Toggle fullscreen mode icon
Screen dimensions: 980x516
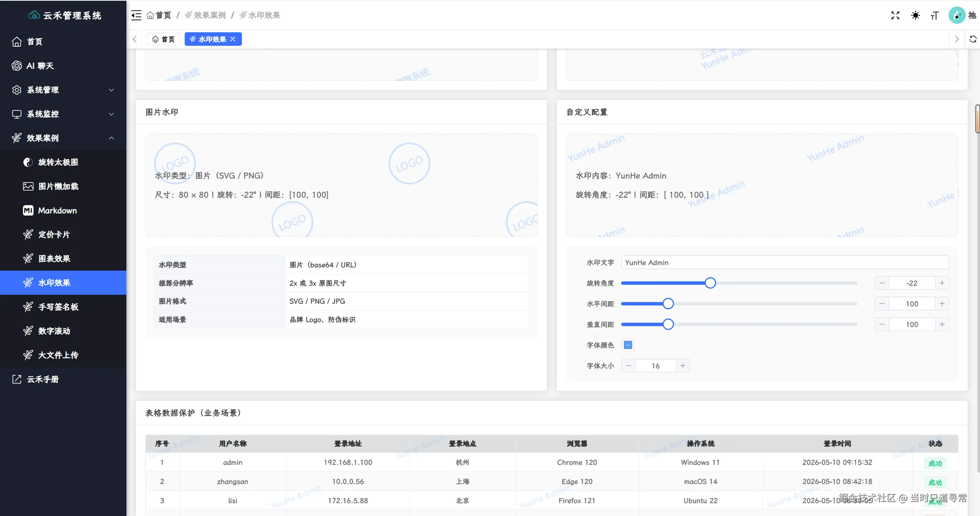tap(895, 15)
